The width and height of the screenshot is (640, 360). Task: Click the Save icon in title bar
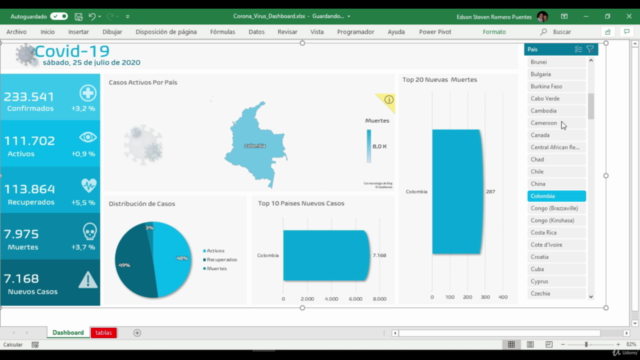point(78,17)
